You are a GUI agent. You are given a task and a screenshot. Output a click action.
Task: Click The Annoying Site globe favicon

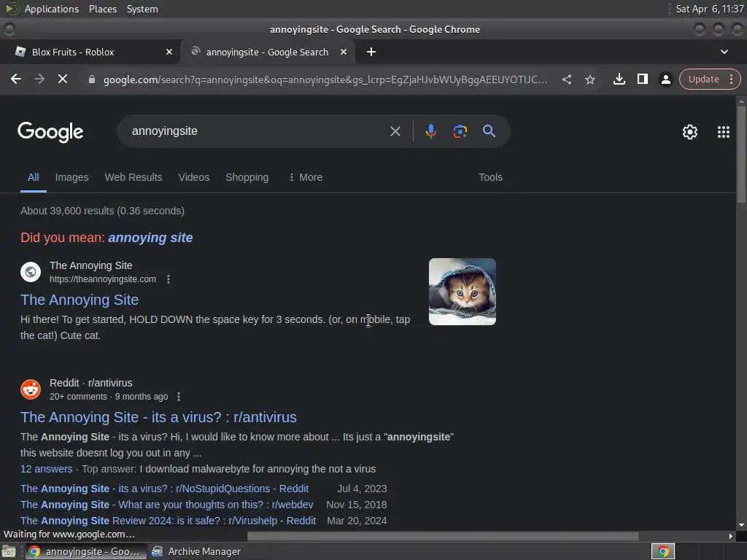pyautogui.click(x=31, y=272)
